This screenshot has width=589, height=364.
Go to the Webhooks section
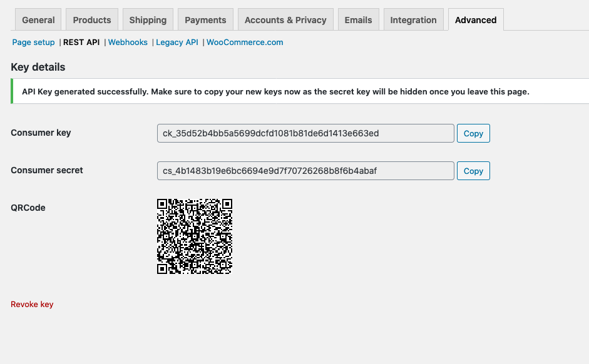pyautogui.click(x=128, y=43)
